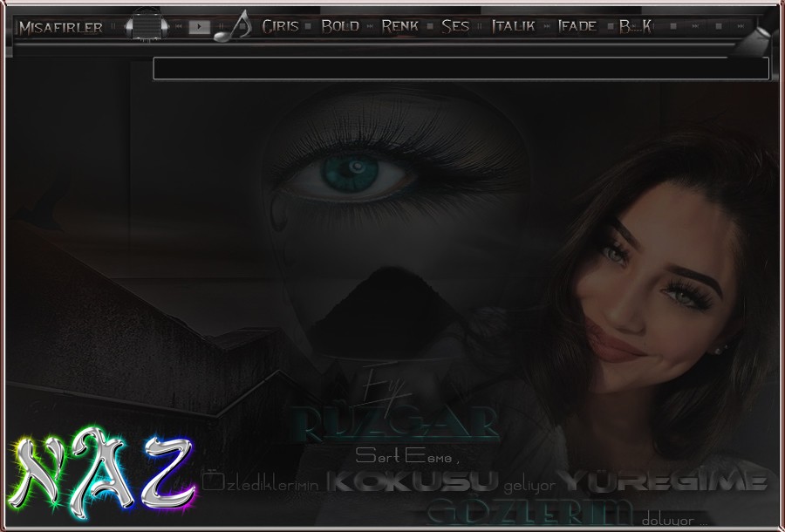Image resolution: width=785 pixels, height=532 pixels.
Task: Click the spotlight lamp icon at top-right
Action: tap(752, 40)
